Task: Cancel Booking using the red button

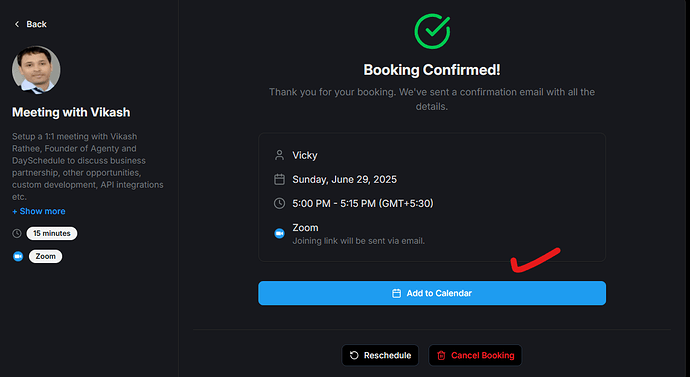Action: pyautogui.click(x=475, y=355)
